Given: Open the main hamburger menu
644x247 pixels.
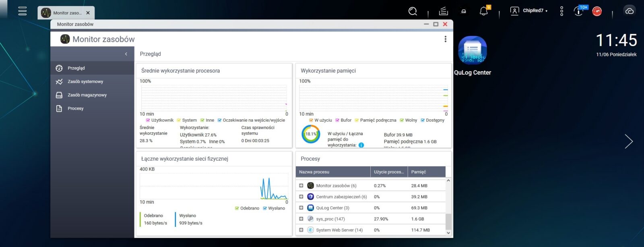Looking at the screenshot, I should 23,11.
